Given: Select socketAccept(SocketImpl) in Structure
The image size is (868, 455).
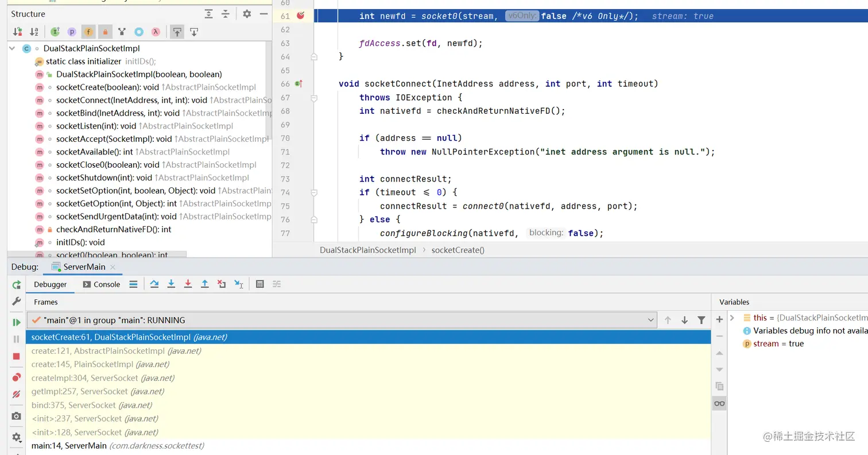Looking at the screenshot, I should click(152, 139).
